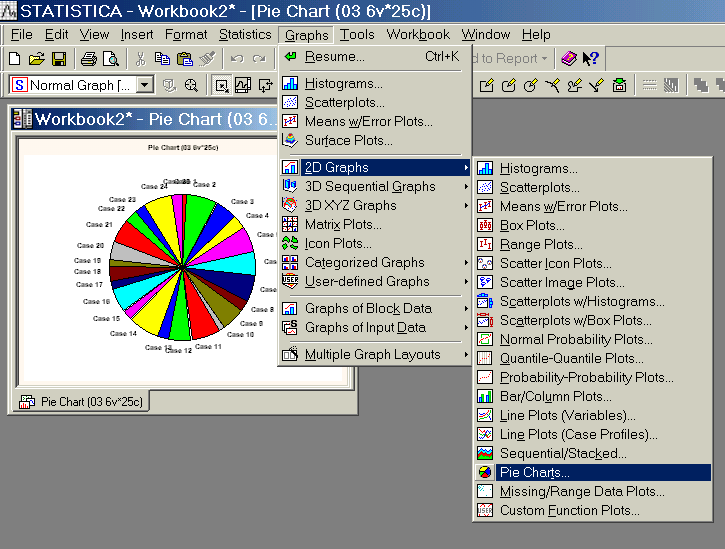Choose Line Plots (Variables)... entry

pyautogui.click(x=593, y=415)
